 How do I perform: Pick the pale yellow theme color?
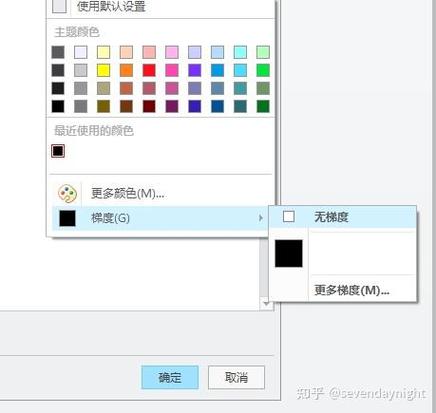103,52
